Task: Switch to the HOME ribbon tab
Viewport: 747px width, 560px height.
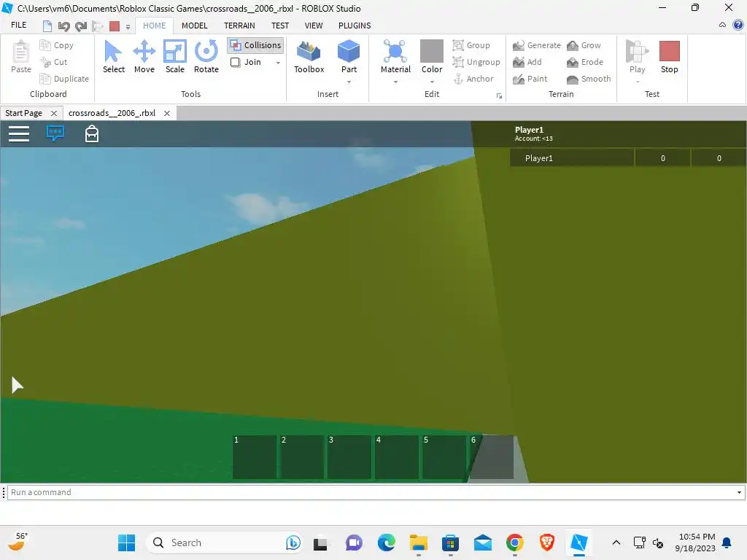Action: [155, 26]
